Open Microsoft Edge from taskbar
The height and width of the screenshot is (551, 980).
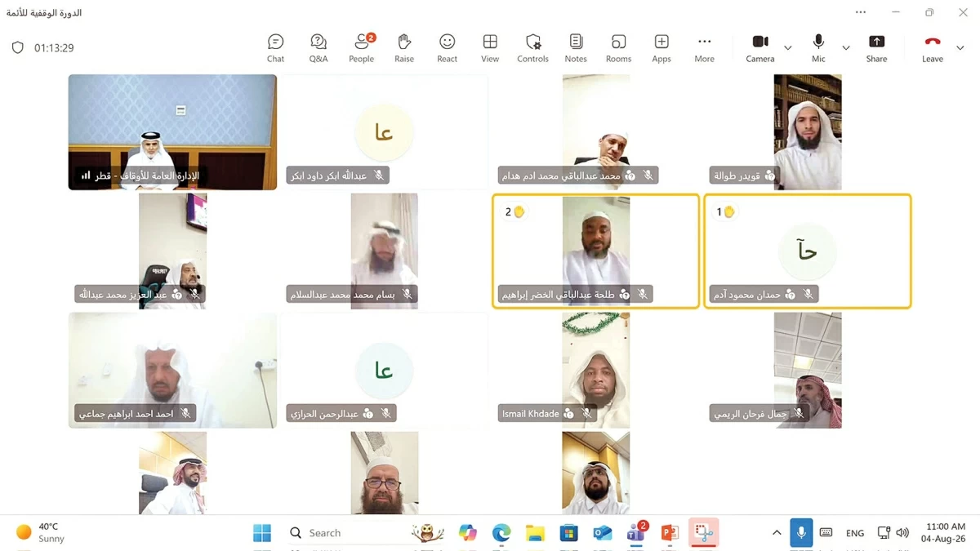click(x=501, y=533)
